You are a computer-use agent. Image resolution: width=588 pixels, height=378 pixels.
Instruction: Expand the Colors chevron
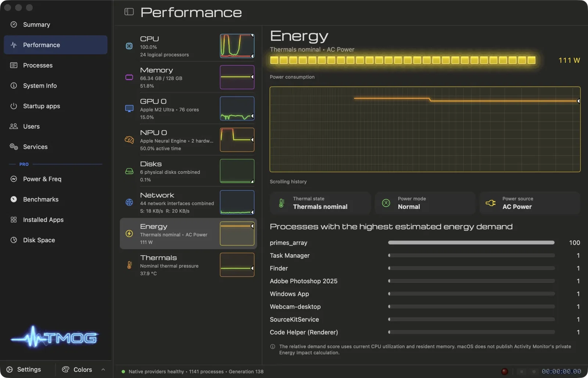tap(103, 370)
